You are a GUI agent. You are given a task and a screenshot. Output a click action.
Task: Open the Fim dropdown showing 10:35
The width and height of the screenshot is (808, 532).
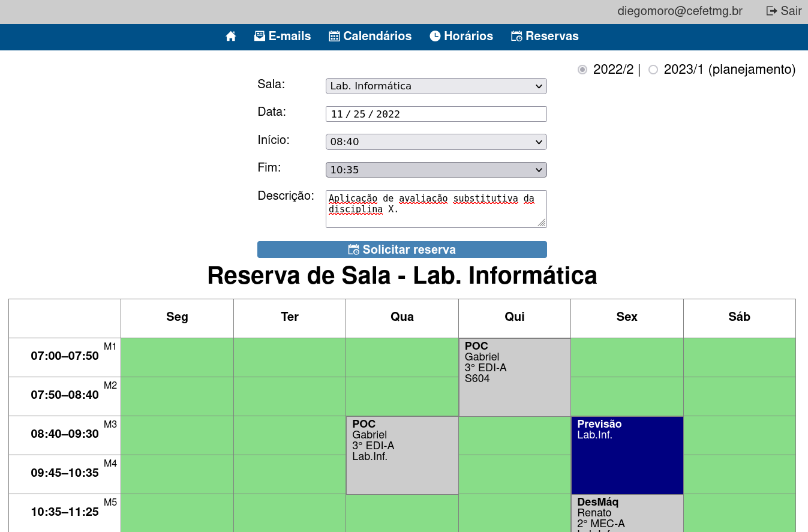[x=436, y=170]
